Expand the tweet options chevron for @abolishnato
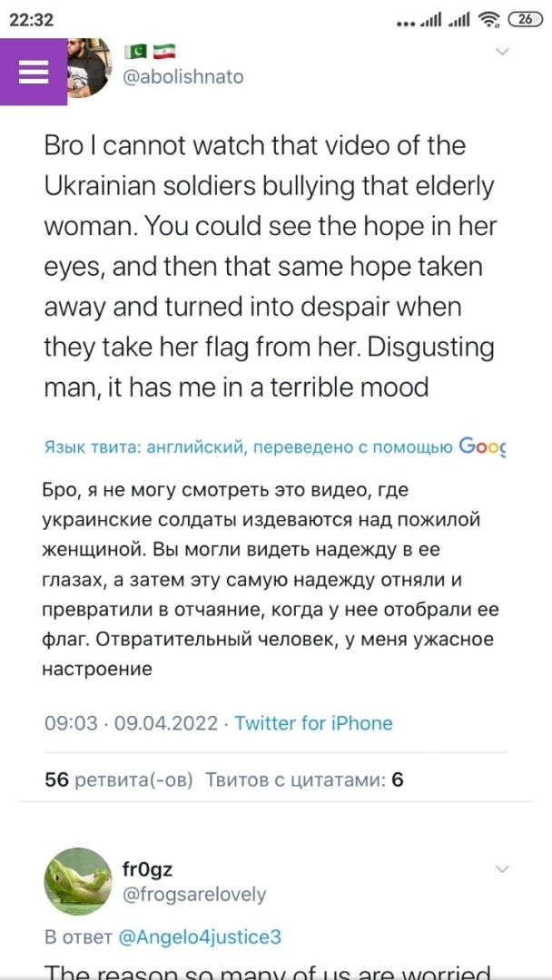 coord(502,51)
